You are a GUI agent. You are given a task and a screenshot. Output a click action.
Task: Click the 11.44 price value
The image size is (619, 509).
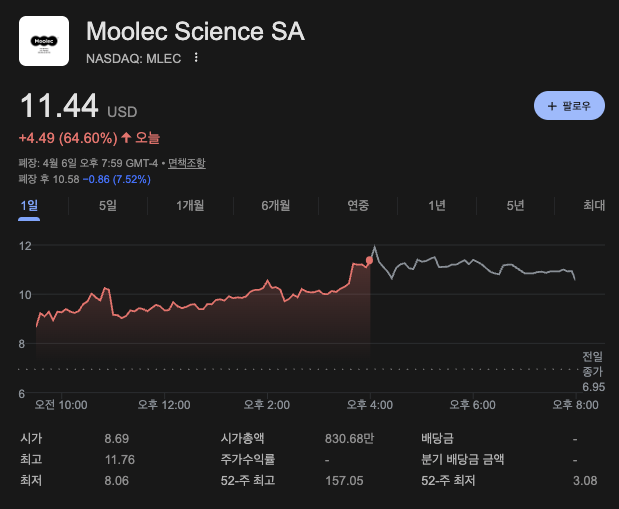point(59,106)
